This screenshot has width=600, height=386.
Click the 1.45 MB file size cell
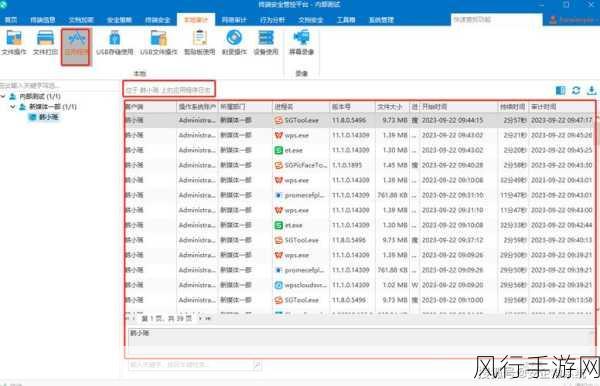point(395,165)
